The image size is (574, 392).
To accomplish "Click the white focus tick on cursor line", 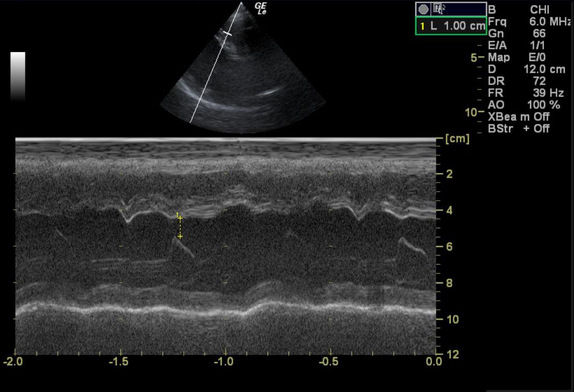I will click(x=228, y=34).
